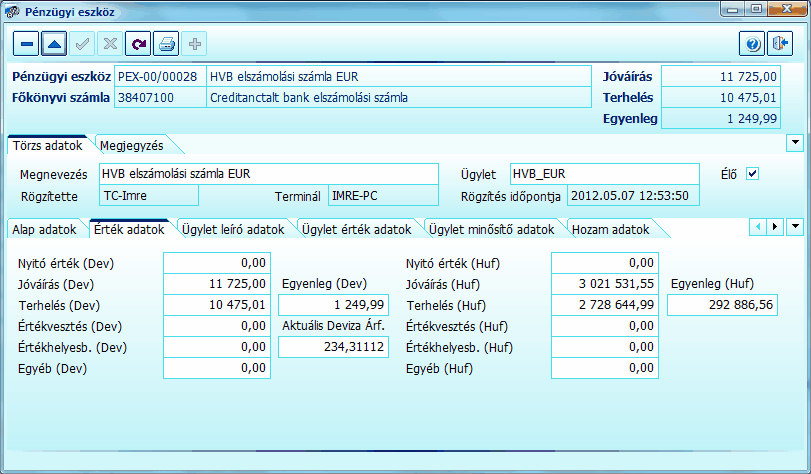This screenshot has height=474, width=811.
Task: Click the Főkönyvi számla 38407100 field
Action: point(160,97)
